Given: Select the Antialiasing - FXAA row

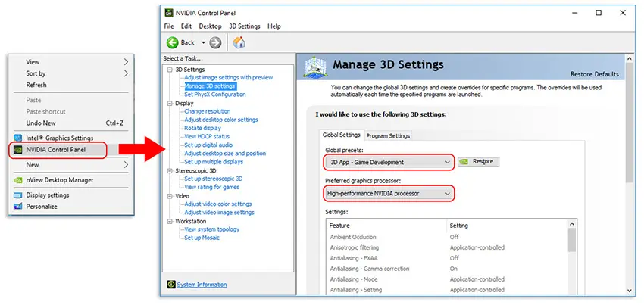Looking at the screenshot, I should tap(447, 258).
